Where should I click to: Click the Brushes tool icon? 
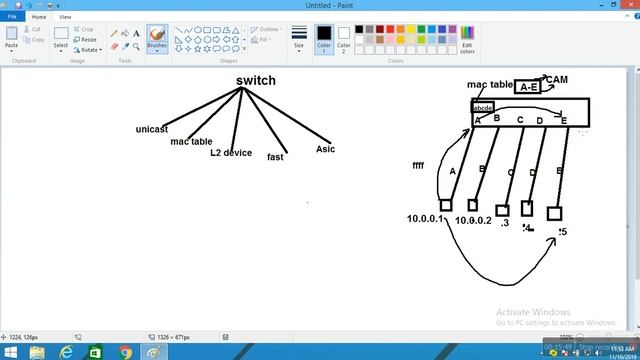(157, 33)
